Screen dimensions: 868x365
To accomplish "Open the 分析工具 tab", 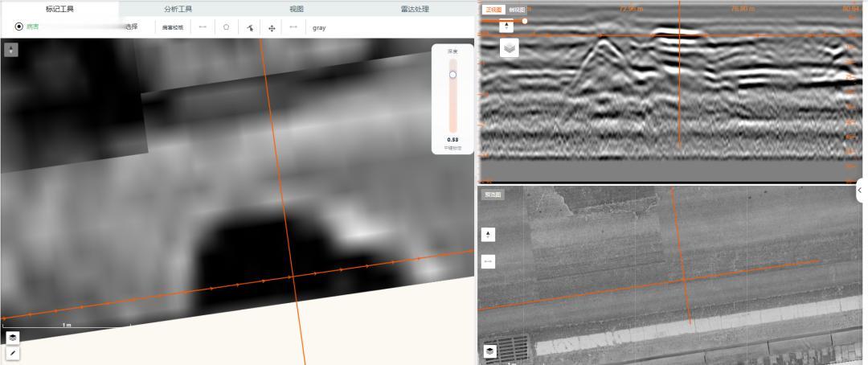I will (178, 9).
